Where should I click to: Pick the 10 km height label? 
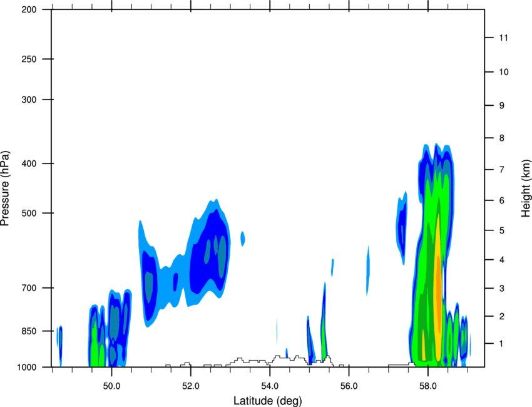tap(503, 72)
